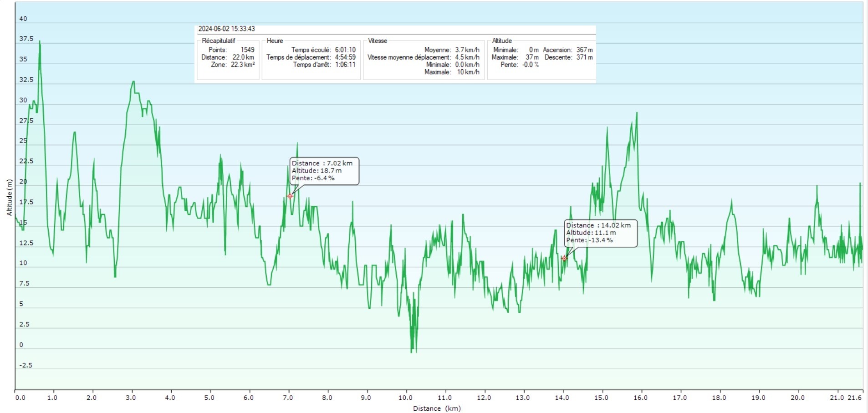Click the -2.5 label on altitude axis
The height and width of the screenshot is (413, 868).
pos(26,365)
